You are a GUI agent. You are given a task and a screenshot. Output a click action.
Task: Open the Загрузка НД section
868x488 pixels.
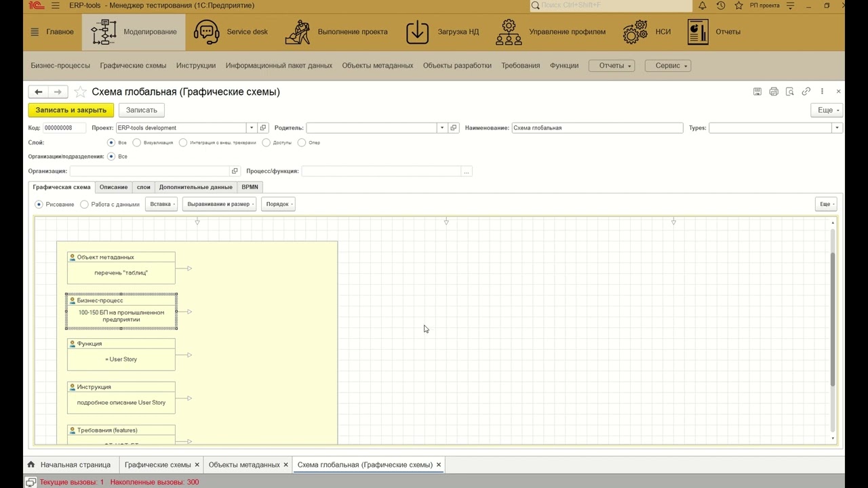point(442,32)
